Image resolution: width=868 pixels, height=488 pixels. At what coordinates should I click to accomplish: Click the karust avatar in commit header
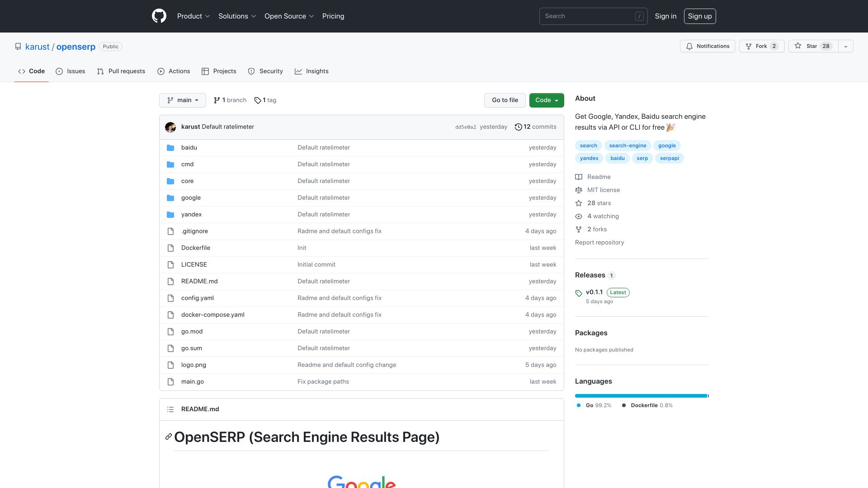coord(170,127)
